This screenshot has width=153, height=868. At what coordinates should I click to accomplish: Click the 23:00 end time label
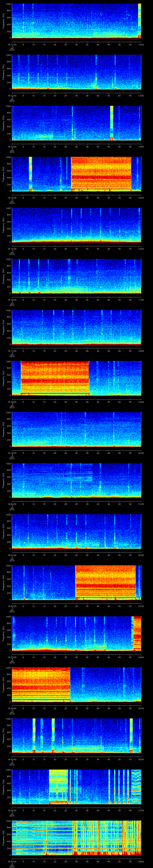[x=141, y=606]
